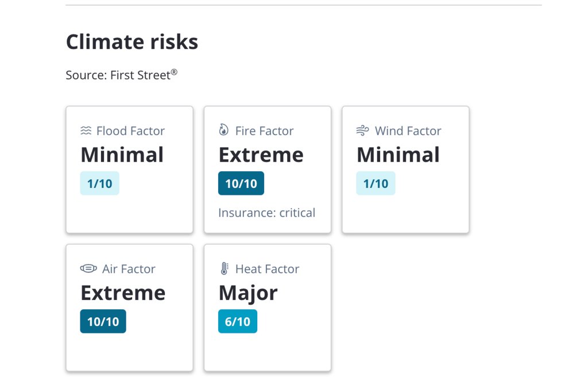Select the Air Factor Extreme label
Viewport: 588px width, 392px height.
pos(122,292)
